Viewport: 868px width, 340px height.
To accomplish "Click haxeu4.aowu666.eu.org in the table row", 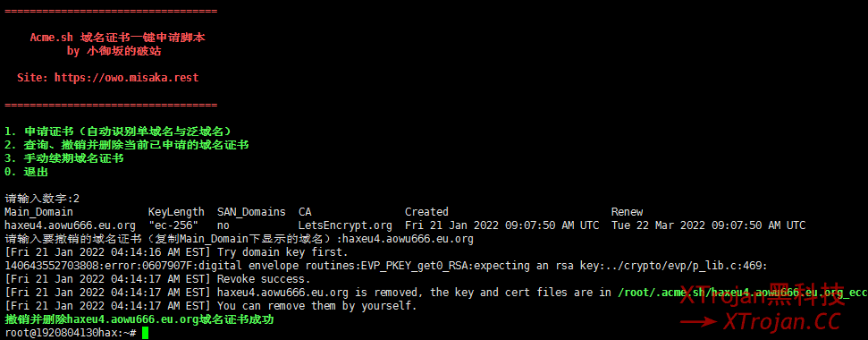I will pos(70,225).
